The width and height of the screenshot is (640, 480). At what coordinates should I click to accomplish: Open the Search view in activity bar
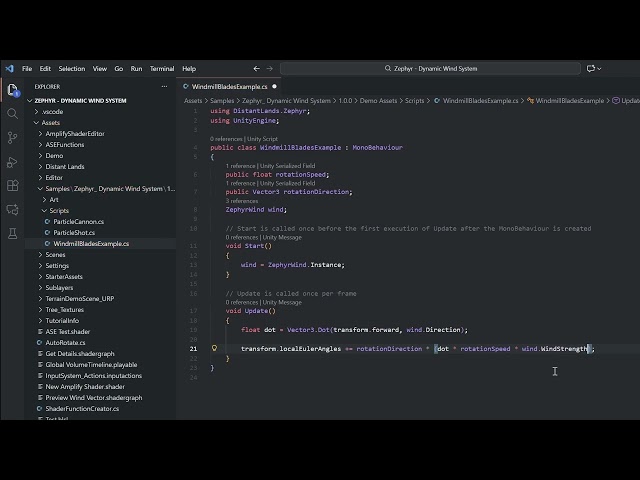[x=13, y=113]
